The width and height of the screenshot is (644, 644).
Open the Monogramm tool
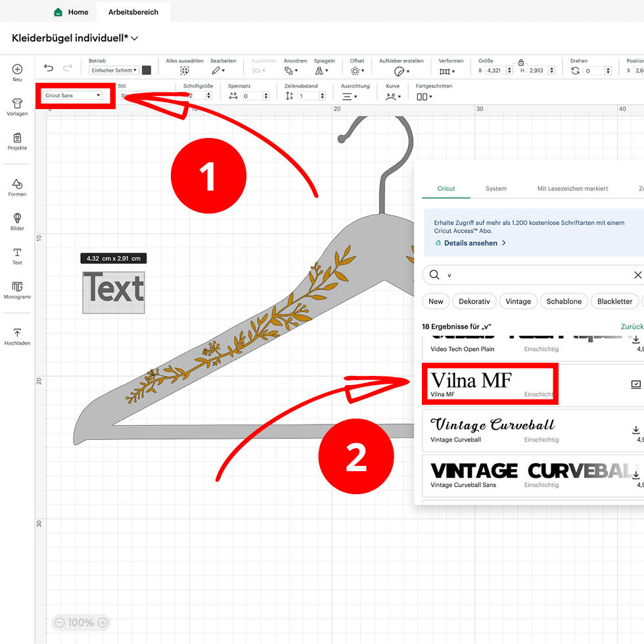[17, 290]
